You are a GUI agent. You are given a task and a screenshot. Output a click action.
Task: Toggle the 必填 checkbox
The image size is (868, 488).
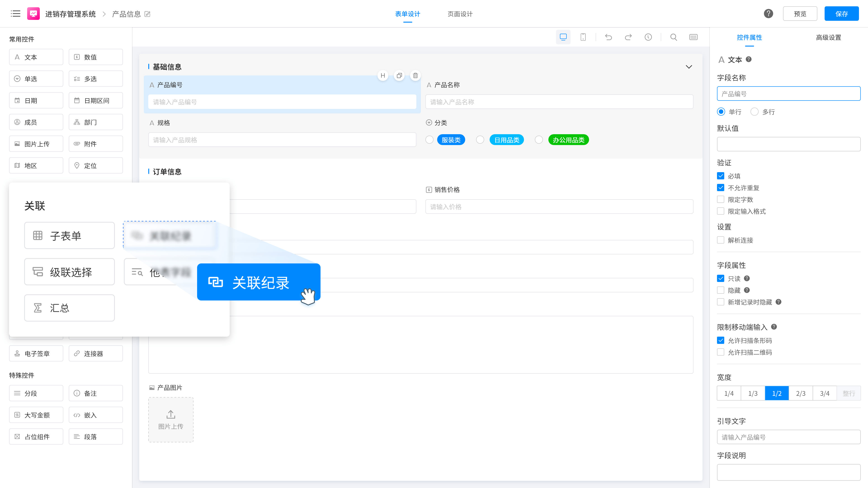coord(721,176)
